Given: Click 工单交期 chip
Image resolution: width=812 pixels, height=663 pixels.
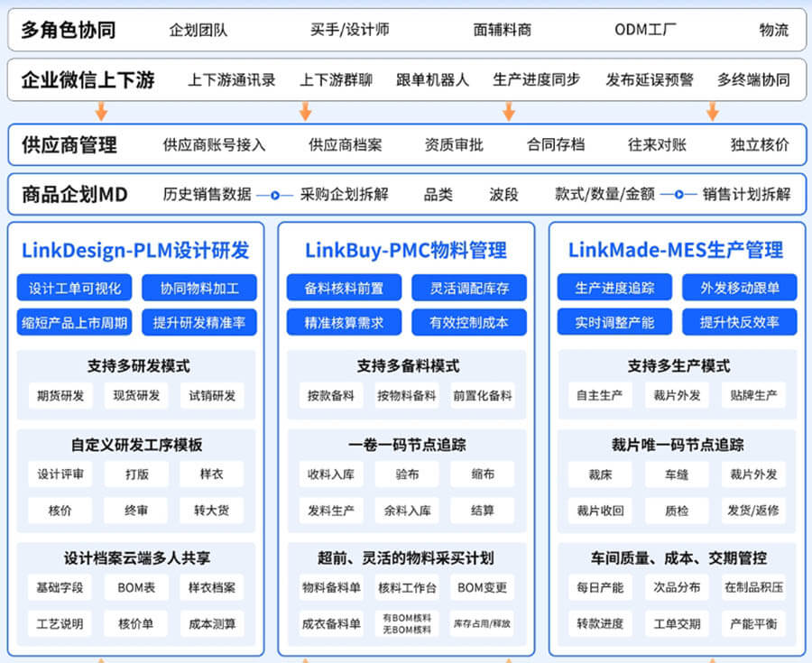Looking at the screenshot, I should click(677, 623).
